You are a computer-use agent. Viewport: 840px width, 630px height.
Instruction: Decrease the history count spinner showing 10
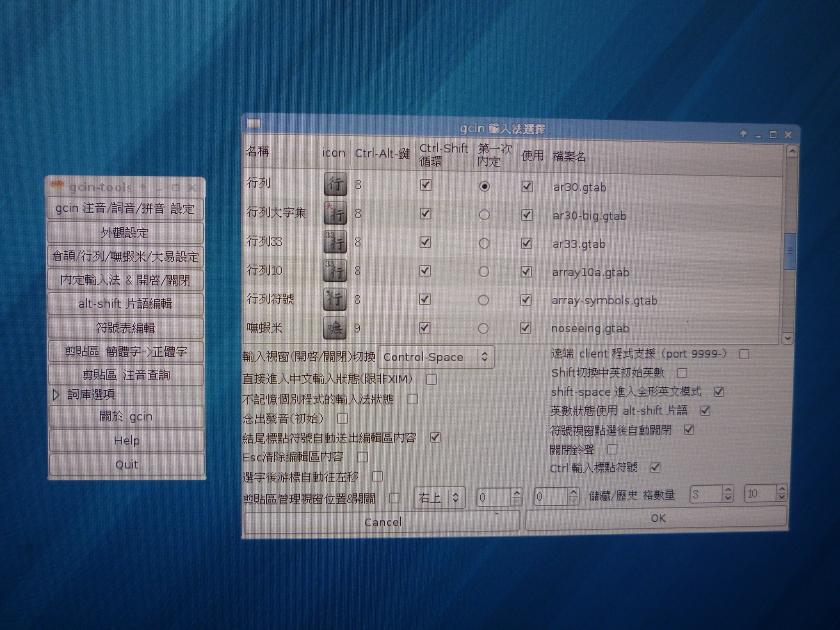tap(782, 497)
